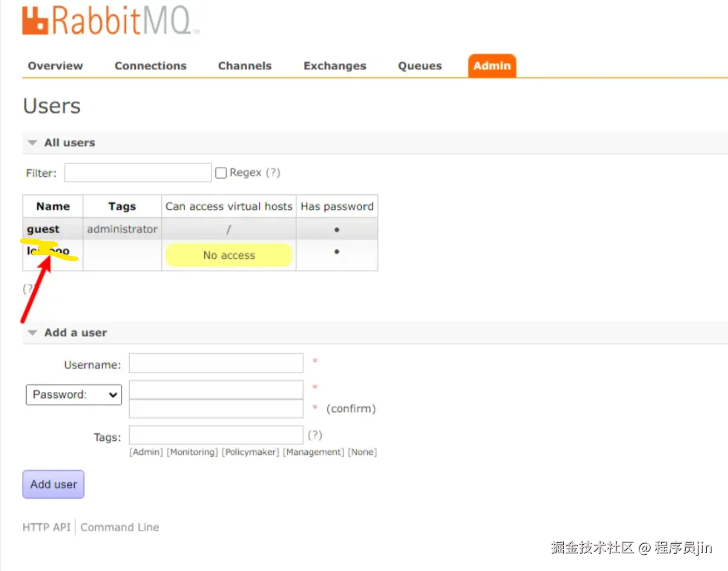Click Can access virtual hosts header

point(229,206)
